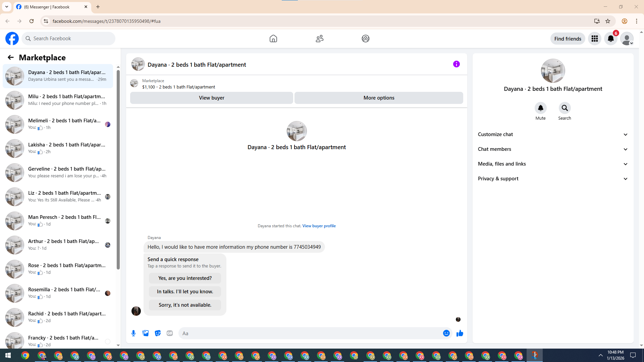
Task: Go to the Facebook Home tab
Action: click(273, 39)
